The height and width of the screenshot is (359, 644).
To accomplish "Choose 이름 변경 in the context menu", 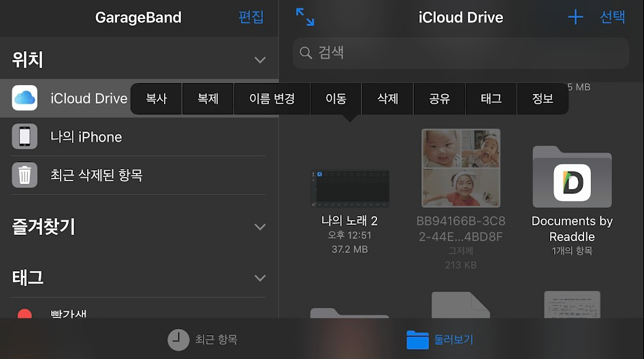I will click(x=272, y=99).
